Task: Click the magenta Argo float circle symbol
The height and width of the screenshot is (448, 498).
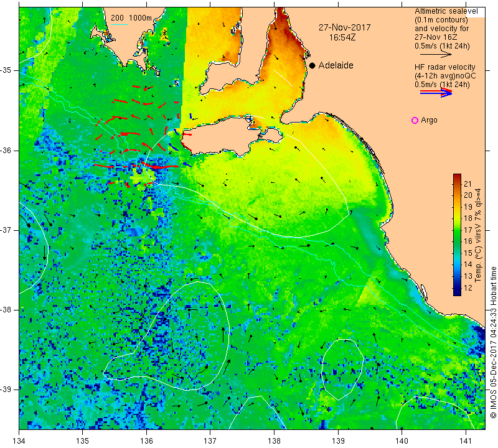Action: pyautogui.click(x=415, y=120)
